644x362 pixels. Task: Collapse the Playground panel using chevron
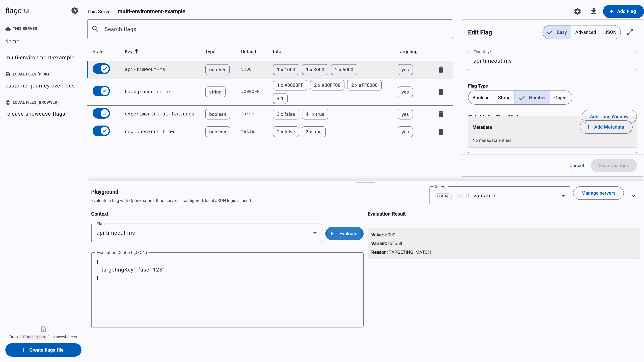[633, 196]
